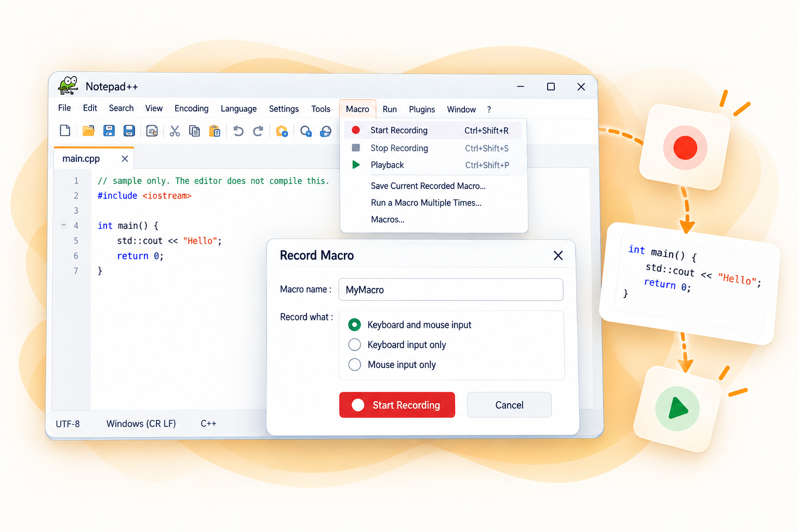Close the main.cpp tab
The width and height of the screenshot is (798, 532).
coord(125,158)
